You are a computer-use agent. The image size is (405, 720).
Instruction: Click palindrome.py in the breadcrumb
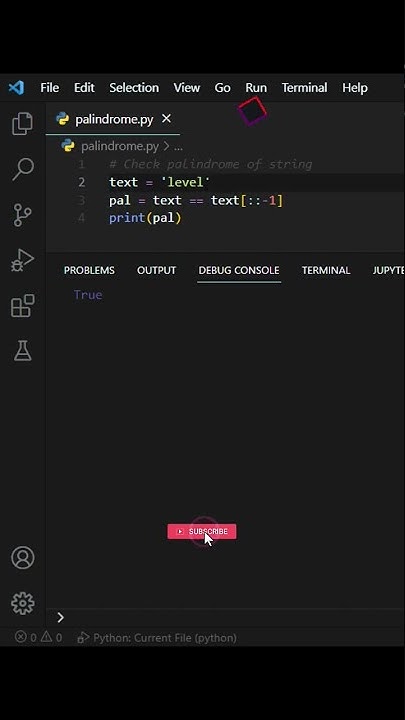[x=120, y=146]
